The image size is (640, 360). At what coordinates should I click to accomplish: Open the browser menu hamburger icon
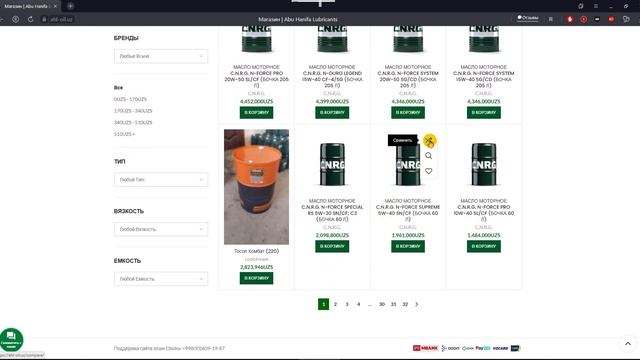click(596, 6)
